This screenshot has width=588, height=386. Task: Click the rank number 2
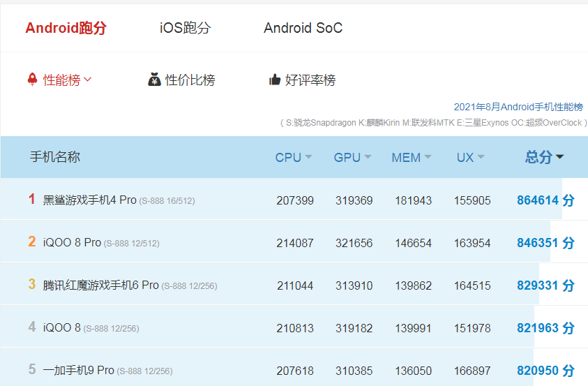[32, 242]
